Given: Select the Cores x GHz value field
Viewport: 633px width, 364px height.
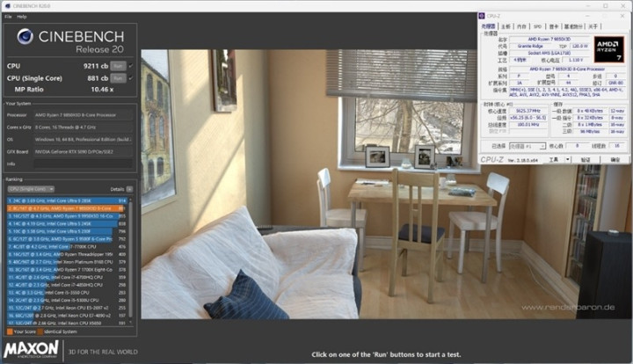Looking at the screenshot, I should [84, 127].
